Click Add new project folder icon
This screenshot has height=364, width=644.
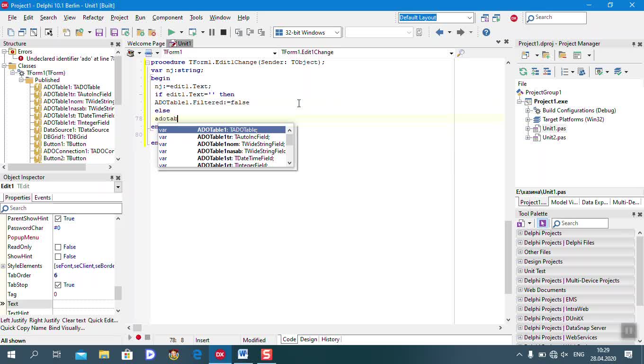click(546, 55)
